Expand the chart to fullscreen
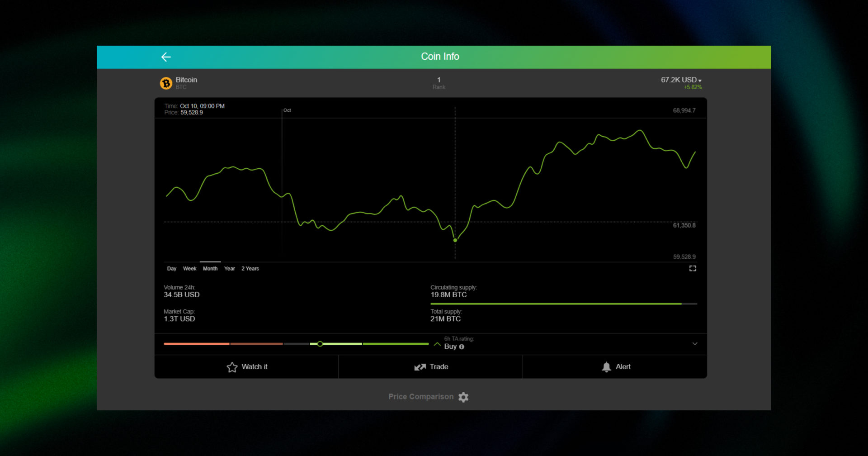Screen dimensions: 868x456 [x=694, y=268]
